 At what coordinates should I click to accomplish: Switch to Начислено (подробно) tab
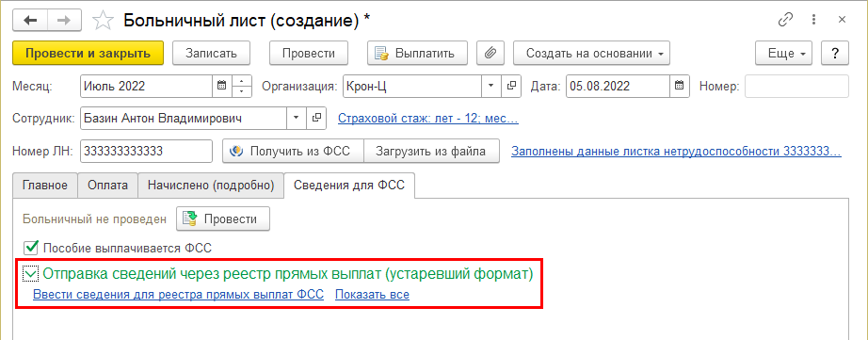[x=211, y=186]
